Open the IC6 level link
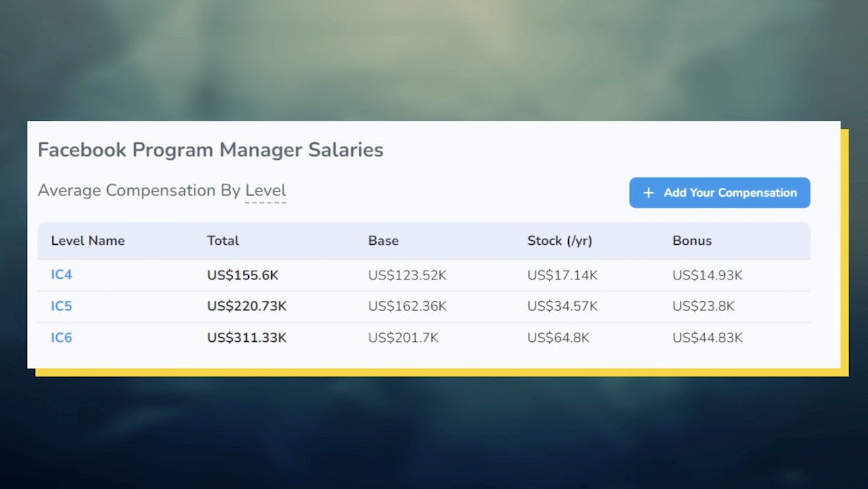Screen dimensions: 868x489 point(62,338)
